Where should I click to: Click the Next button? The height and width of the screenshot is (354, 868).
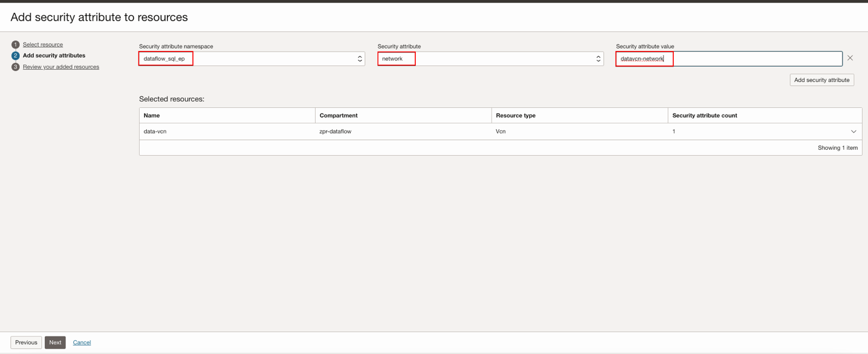55,342
